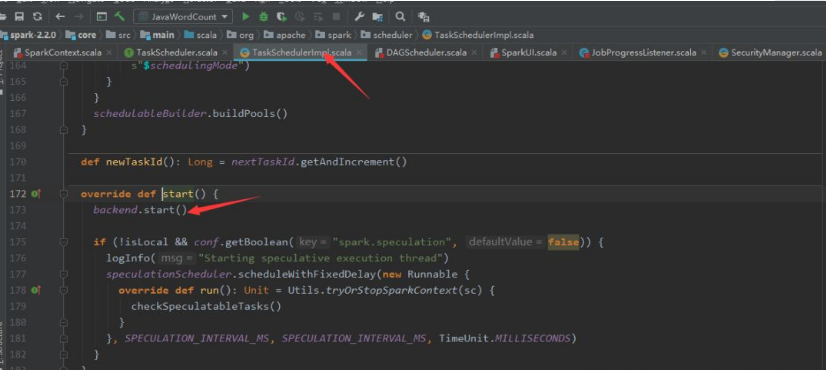
Task: Click the scheduler breadcrumb folder
Action: tap(387, 35)
